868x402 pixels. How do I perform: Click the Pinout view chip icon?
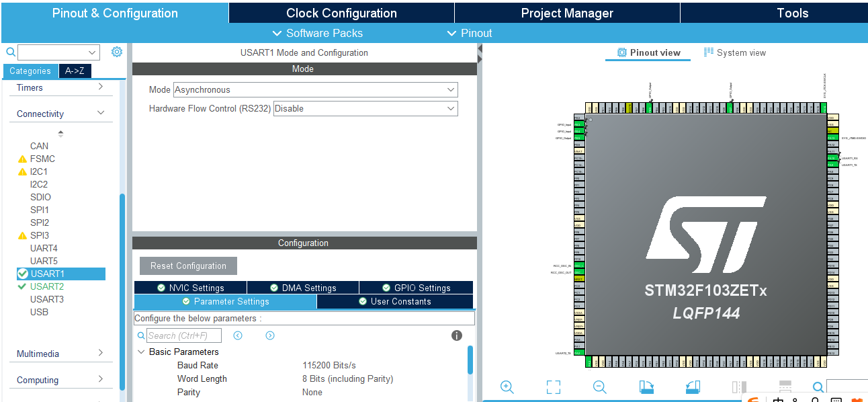tap(622, 52)
